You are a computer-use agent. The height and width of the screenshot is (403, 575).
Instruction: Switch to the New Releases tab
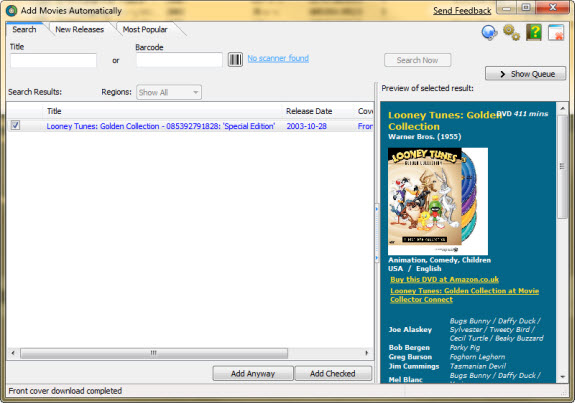(x=80, y=29)
